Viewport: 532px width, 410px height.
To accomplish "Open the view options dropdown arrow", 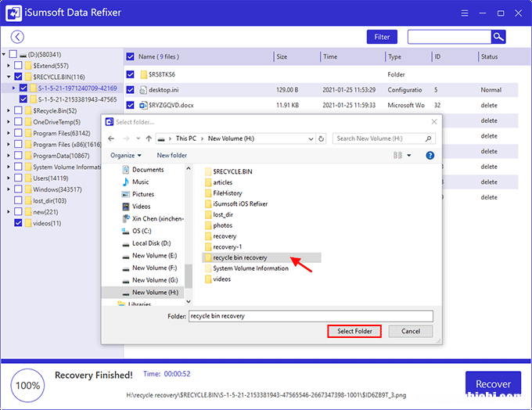I will (409, 155).
